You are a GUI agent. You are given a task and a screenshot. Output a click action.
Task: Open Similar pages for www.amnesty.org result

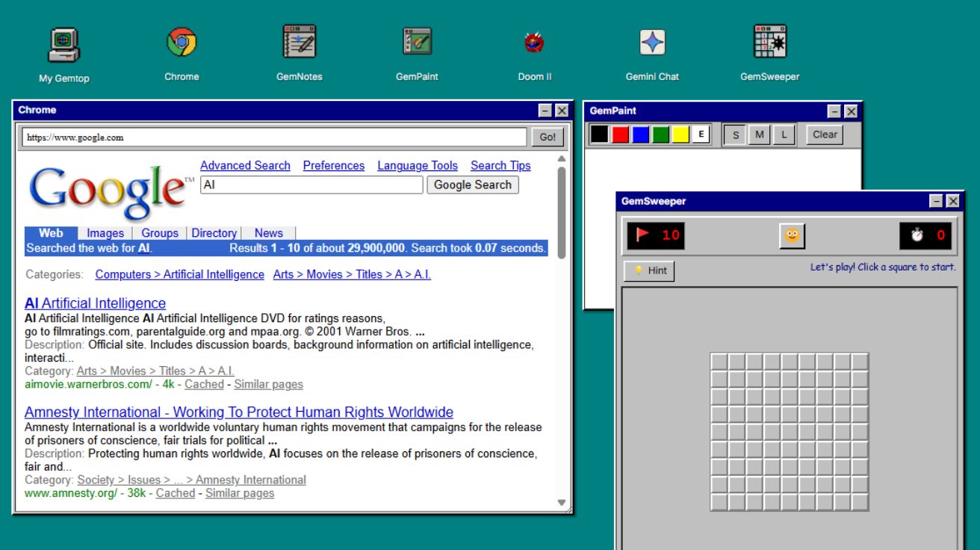[x=240, y=493]
